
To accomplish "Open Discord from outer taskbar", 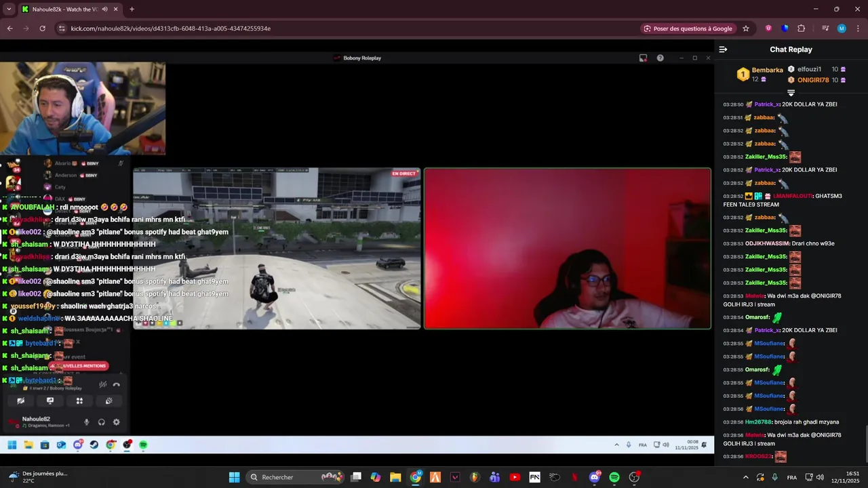I will pos(595,477).
